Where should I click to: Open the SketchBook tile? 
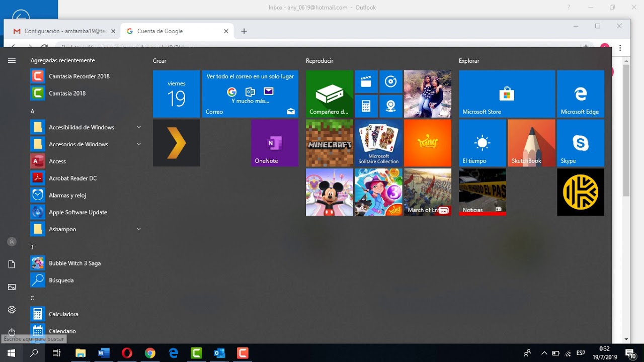click(x=532, y=143)
